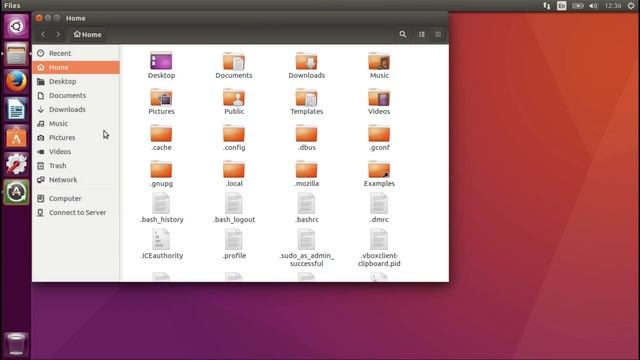The height and width of the screenshot is (360, 640).
Task: Open Videos in the sidebar
Action: tap(76, 151)
